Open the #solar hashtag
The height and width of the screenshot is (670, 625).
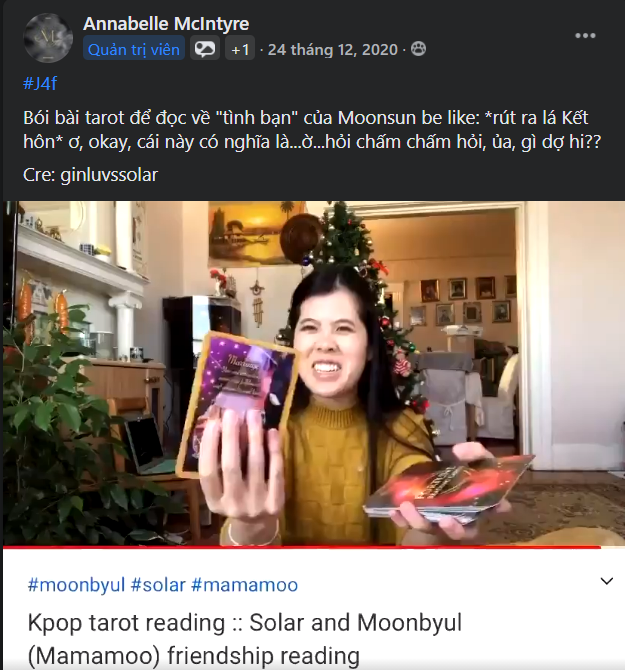coord(158,585)
